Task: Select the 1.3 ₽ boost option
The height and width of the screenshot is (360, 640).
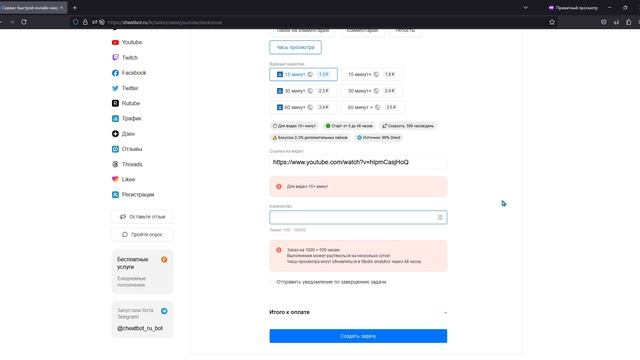Action: tap(303, 74)
